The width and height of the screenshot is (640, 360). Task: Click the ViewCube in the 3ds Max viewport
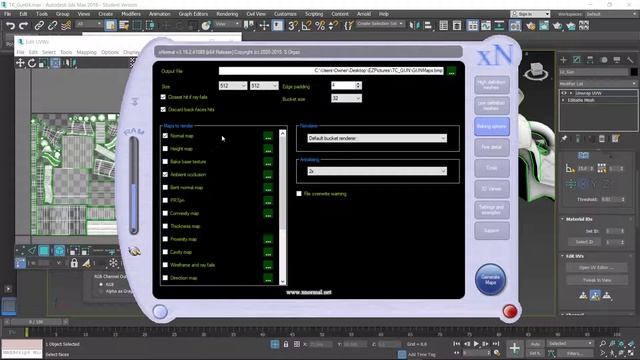[x=536, y=71]
